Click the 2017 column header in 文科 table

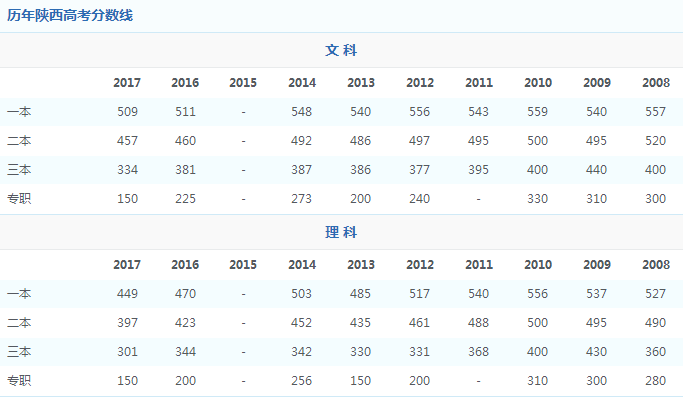pyautogui.click(x=127, y=83)
